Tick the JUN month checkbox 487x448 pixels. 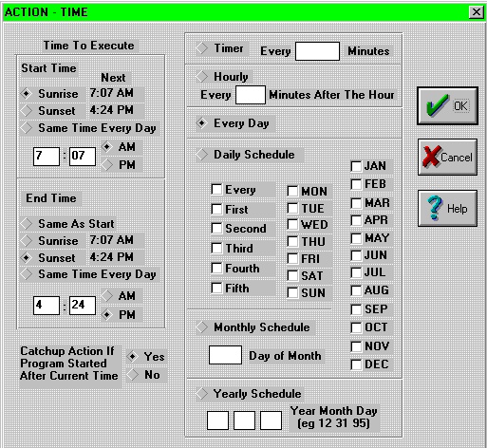[x=356, y=255]
